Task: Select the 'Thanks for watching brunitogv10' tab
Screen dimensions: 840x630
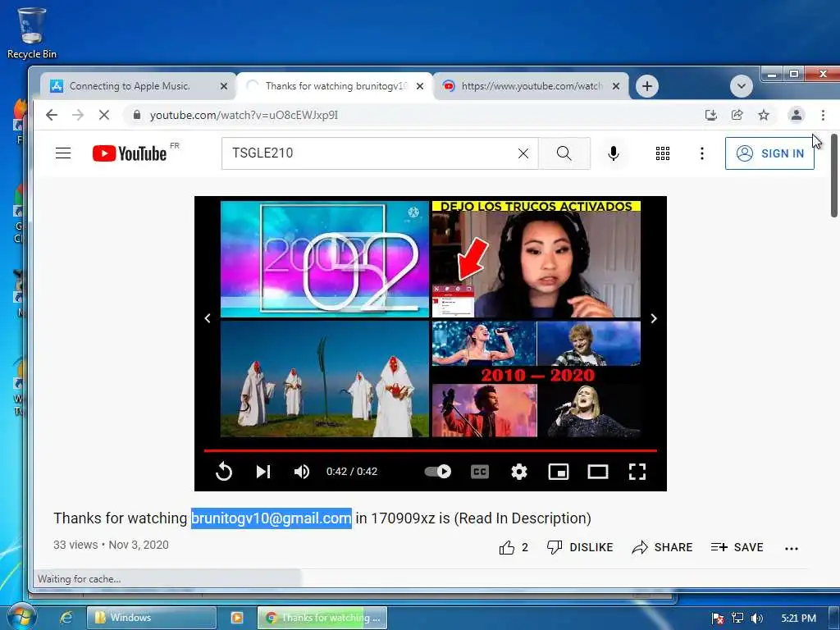Action: click(335, 86)
